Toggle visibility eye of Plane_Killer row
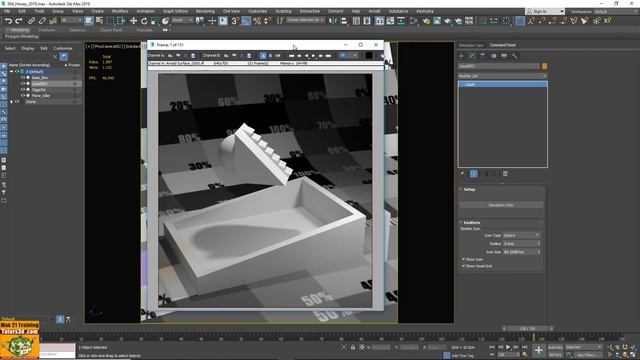Image resolution: width=640 pixels, height=360 pixels. point(23,96)
